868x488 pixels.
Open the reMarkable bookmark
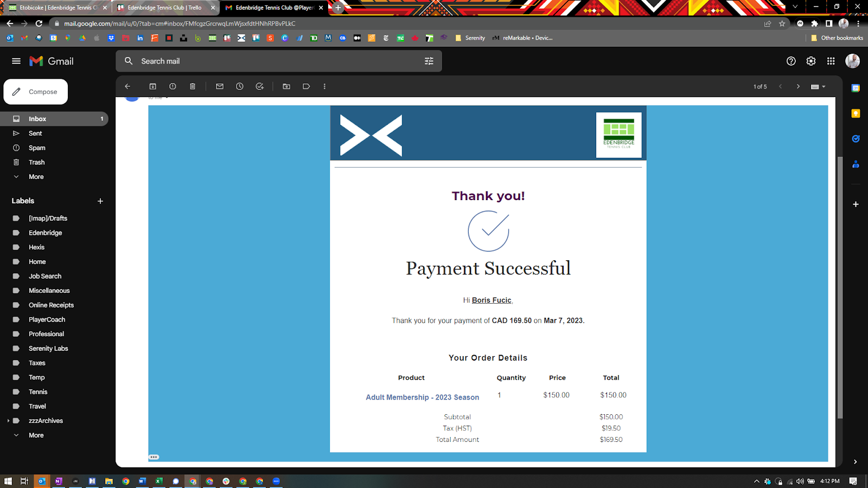522,38
